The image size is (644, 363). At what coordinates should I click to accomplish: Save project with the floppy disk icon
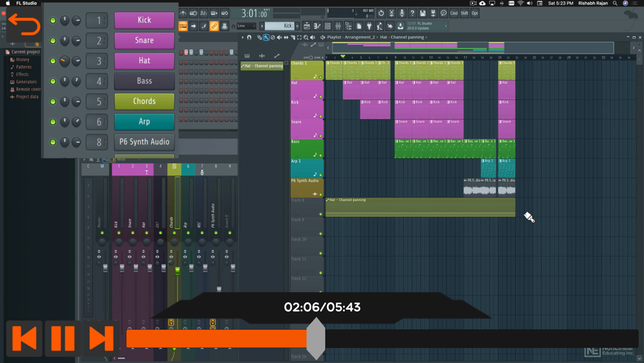[422, 13]
